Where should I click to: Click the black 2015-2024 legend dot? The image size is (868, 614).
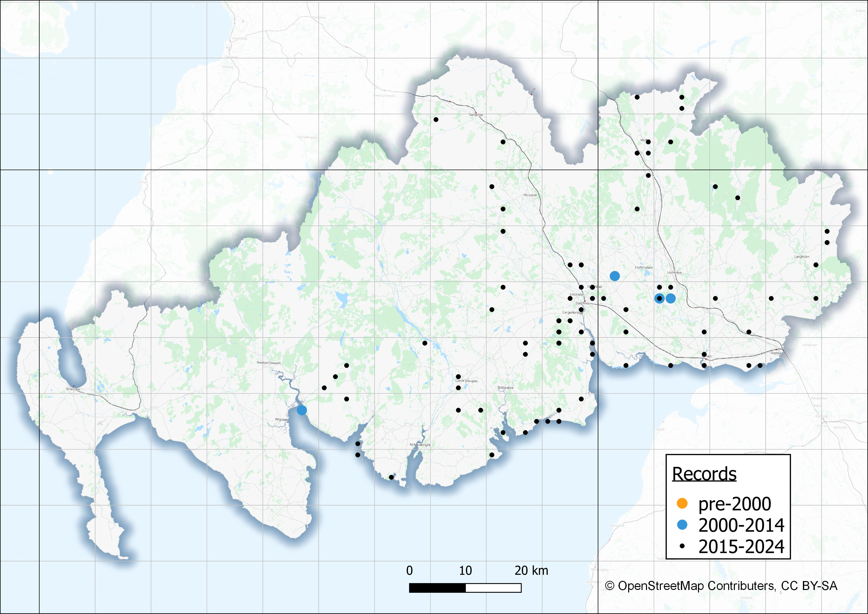click(682, 546)
